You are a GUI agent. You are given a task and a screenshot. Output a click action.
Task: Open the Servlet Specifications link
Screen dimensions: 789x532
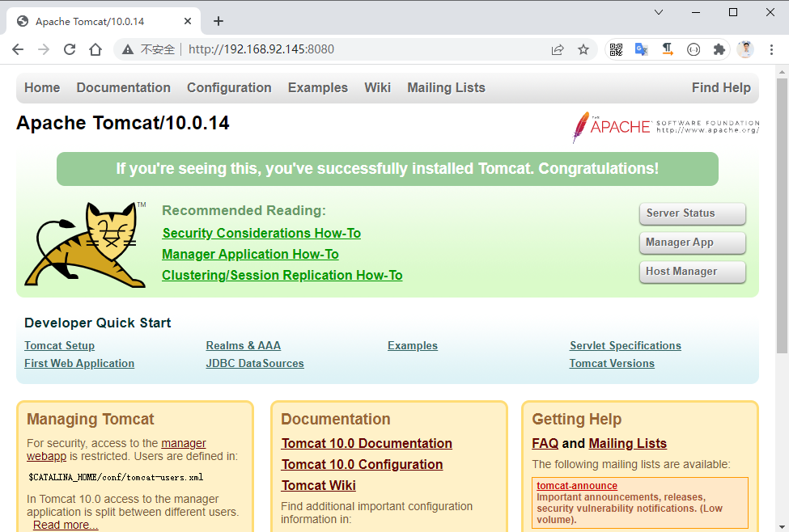(x=625, y=346)
